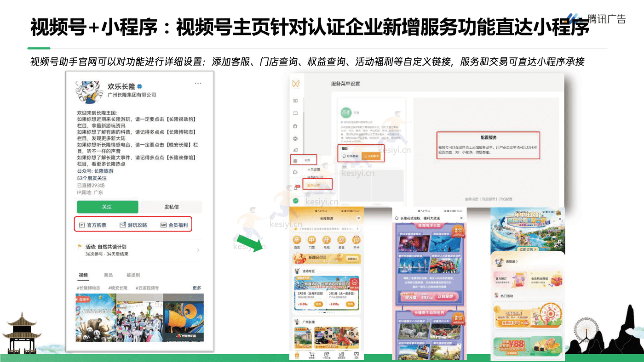Close the 长隆花式宠粉 page
The height and width of the screenshot is (362, 644).
(462, 218)
